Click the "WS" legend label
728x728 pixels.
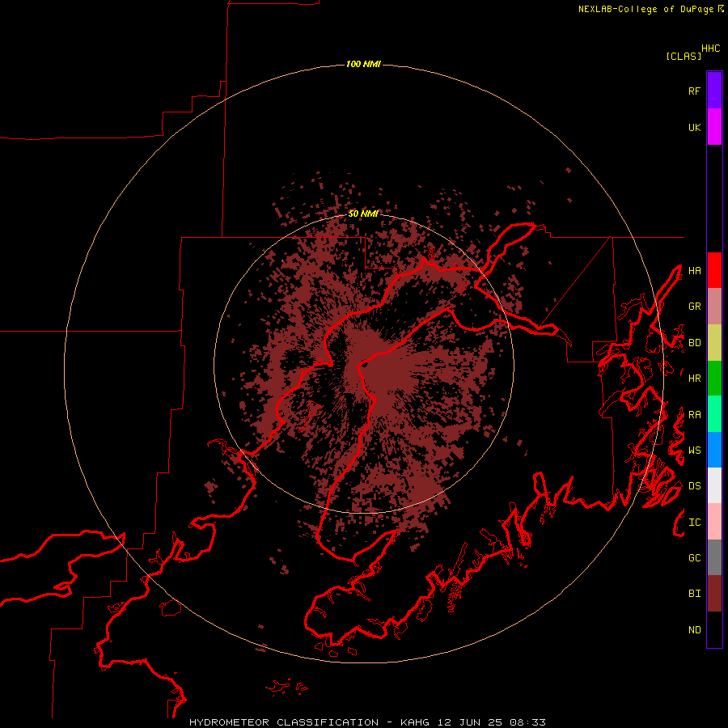694,450
